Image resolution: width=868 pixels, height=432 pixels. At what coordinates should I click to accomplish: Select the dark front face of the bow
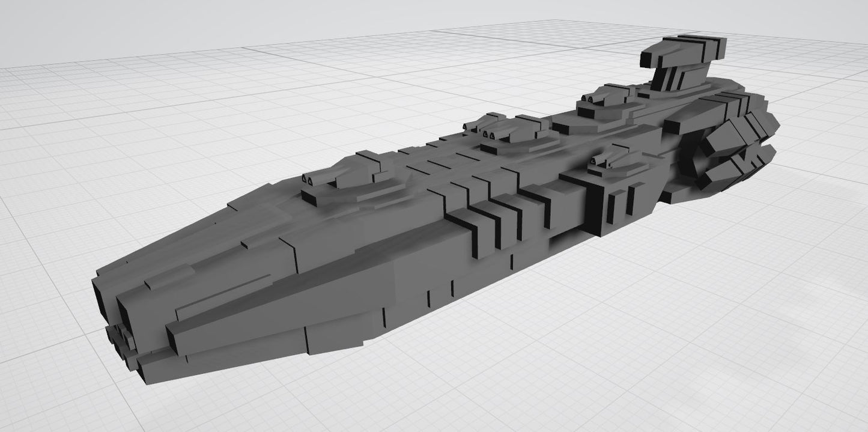tap(102, 300)
